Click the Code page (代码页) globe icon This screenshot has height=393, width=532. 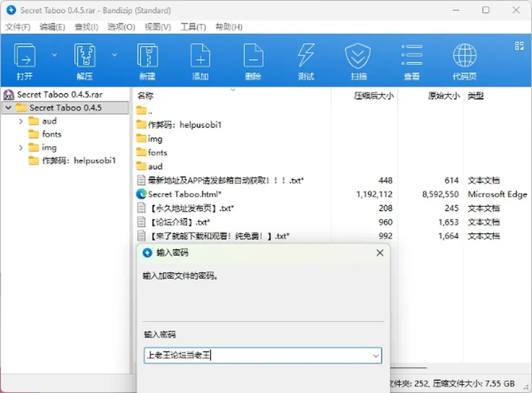(465, 55)
